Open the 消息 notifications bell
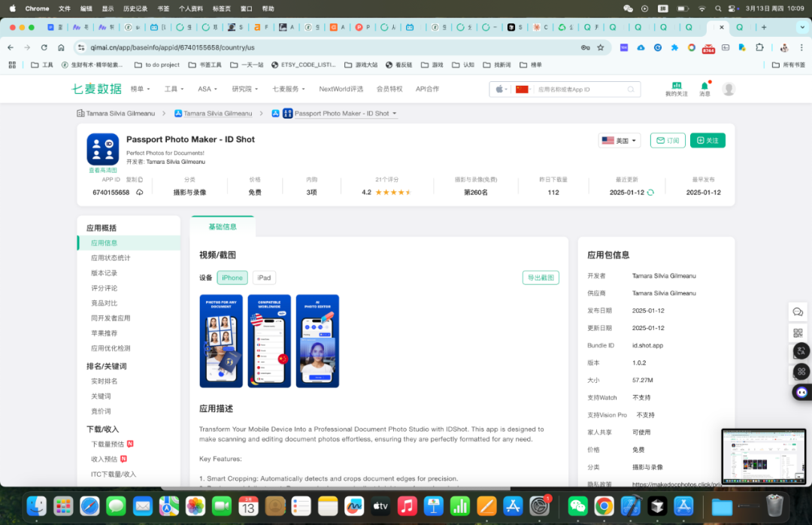 pos(704,89)
